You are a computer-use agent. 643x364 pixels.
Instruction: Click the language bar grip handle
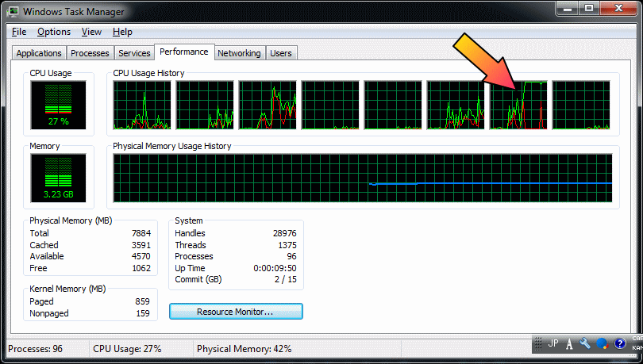tap(538, 343)
